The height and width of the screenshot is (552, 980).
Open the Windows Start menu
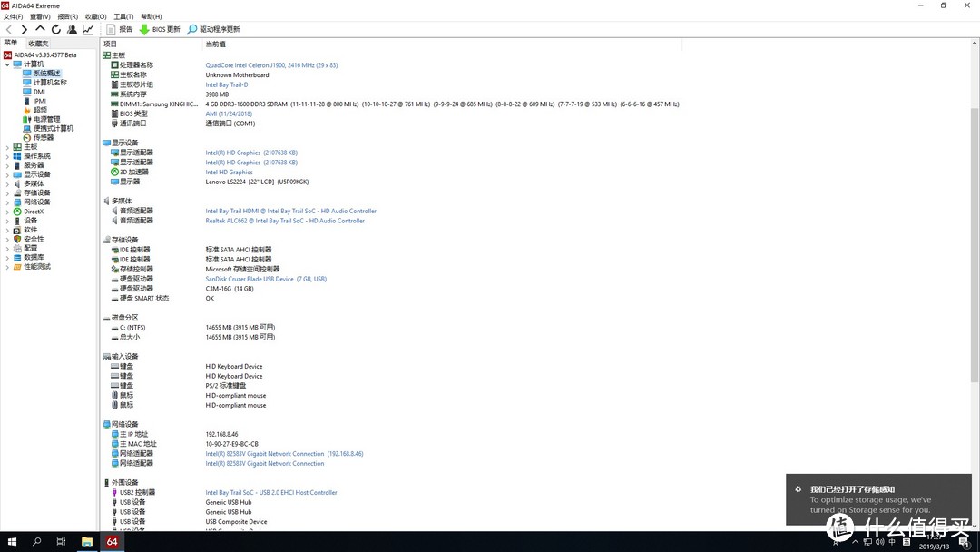click(x=12, y=541)
